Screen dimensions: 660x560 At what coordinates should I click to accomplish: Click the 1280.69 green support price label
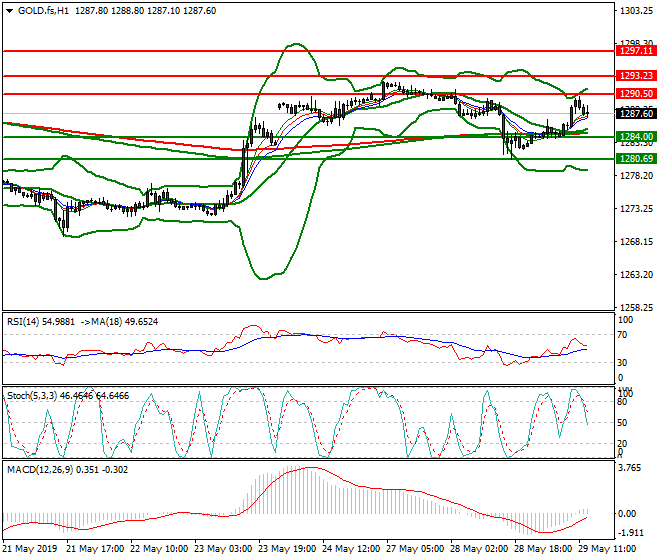coord(636,159)
